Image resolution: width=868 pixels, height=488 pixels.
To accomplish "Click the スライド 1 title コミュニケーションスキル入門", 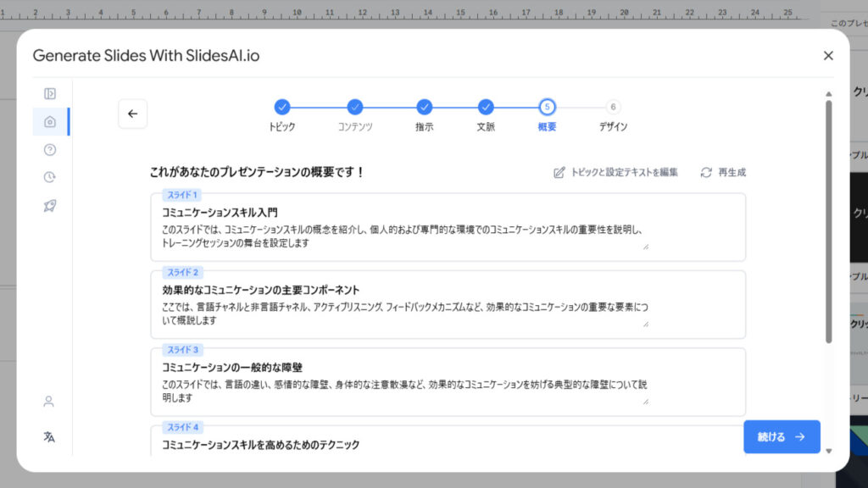I will [x=220, y=213].
